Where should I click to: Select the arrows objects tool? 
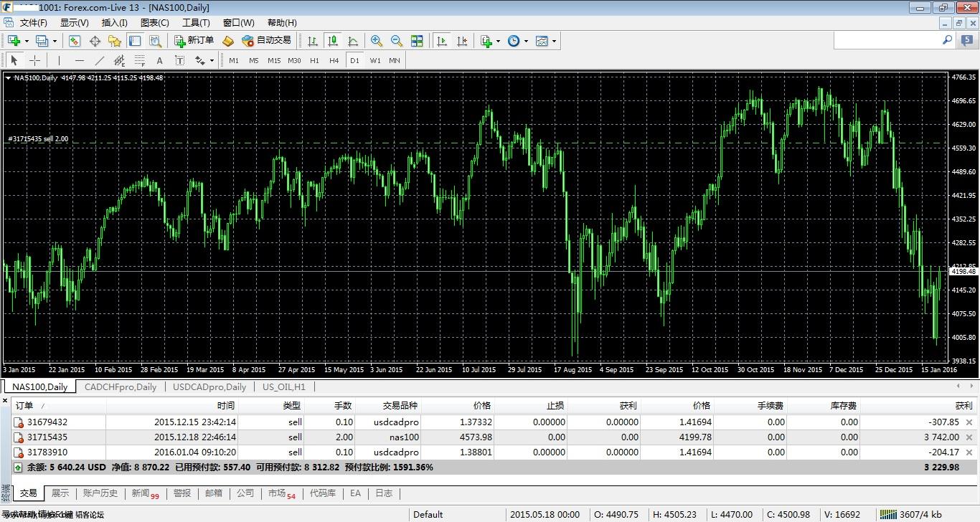click(x=200, y=60)
